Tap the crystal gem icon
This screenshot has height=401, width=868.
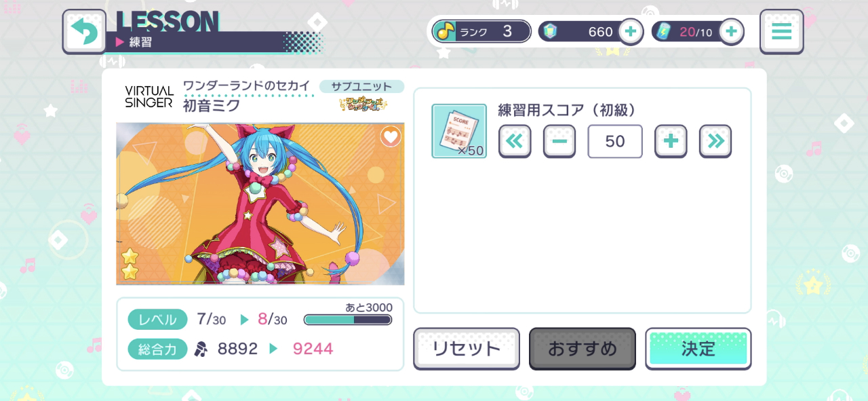550,31
